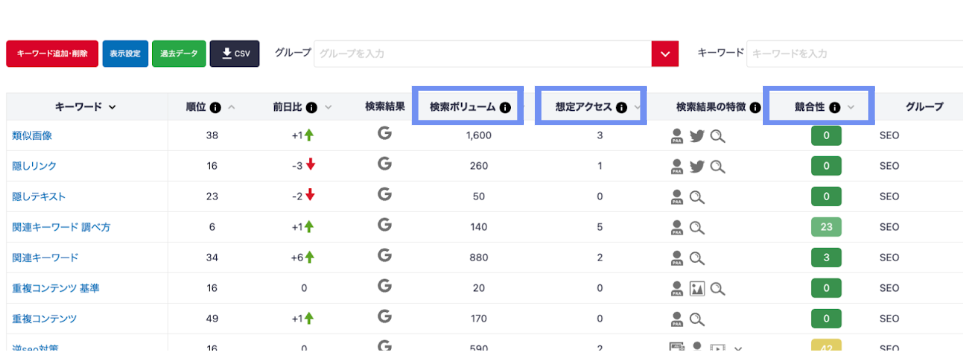963x362 pixels.
Task: Open 表示設定 display settings button
Action: (125, 54)
